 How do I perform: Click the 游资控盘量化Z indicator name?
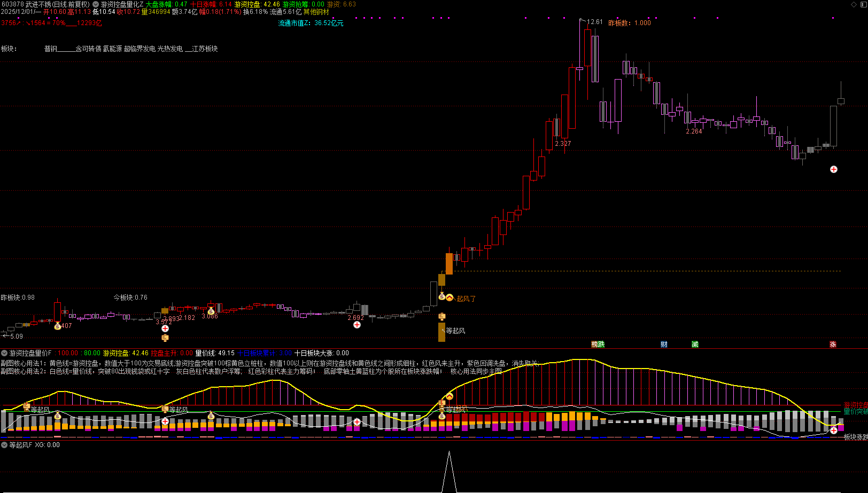122,4
